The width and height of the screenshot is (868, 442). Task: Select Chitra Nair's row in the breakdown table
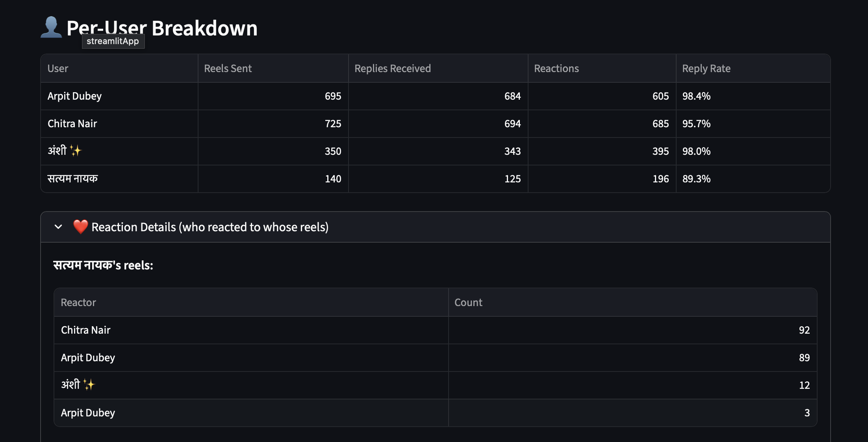72,123
